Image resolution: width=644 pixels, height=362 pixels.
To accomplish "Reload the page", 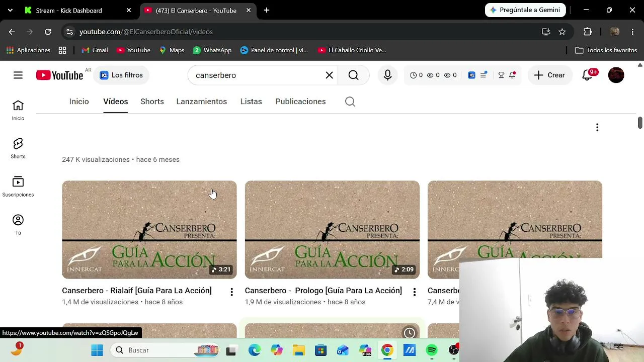I will tap(48, 32).
